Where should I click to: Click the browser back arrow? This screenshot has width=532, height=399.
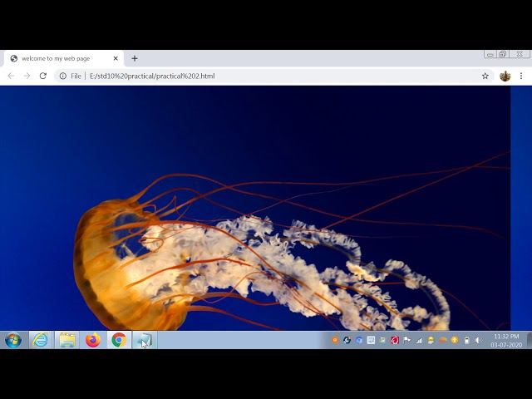pos(11,76)
